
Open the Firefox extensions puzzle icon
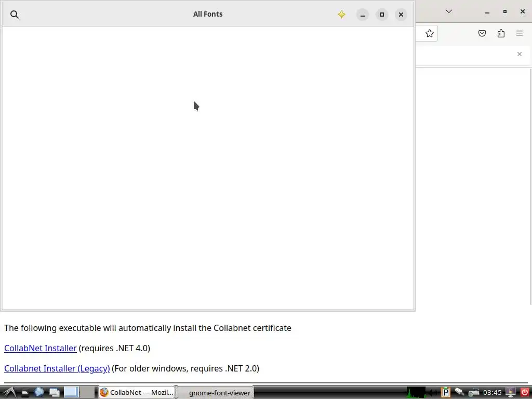501,33
